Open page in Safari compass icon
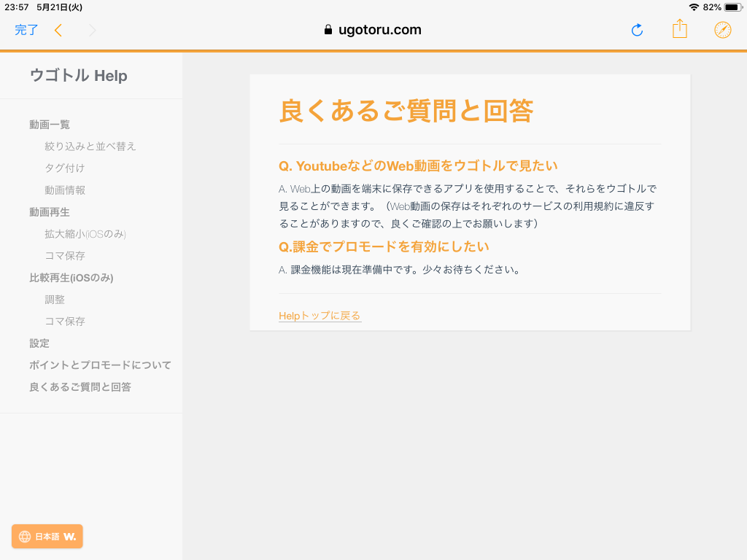This screenshot has width=747, height=560. [723, 30]
